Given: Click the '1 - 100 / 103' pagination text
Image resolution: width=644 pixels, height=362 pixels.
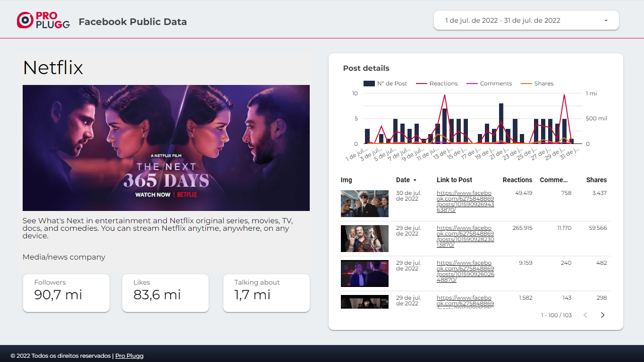Looking at the screenshot, I should (x=556, y=315).
